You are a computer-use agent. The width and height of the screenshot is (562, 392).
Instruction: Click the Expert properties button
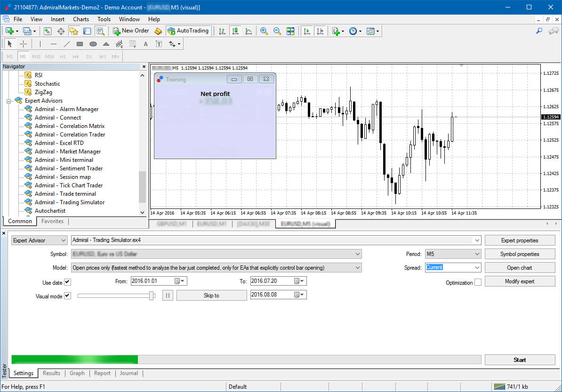(520, 240)
